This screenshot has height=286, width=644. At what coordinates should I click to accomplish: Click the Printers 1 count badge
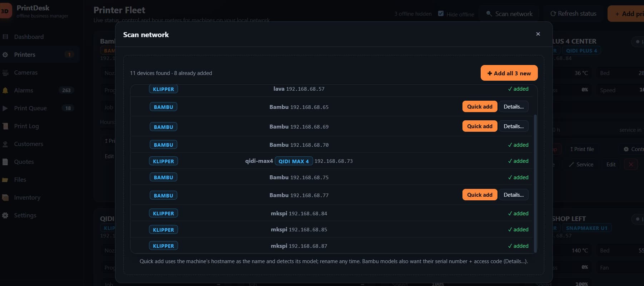pyautogui.click(x=69, y=55)
